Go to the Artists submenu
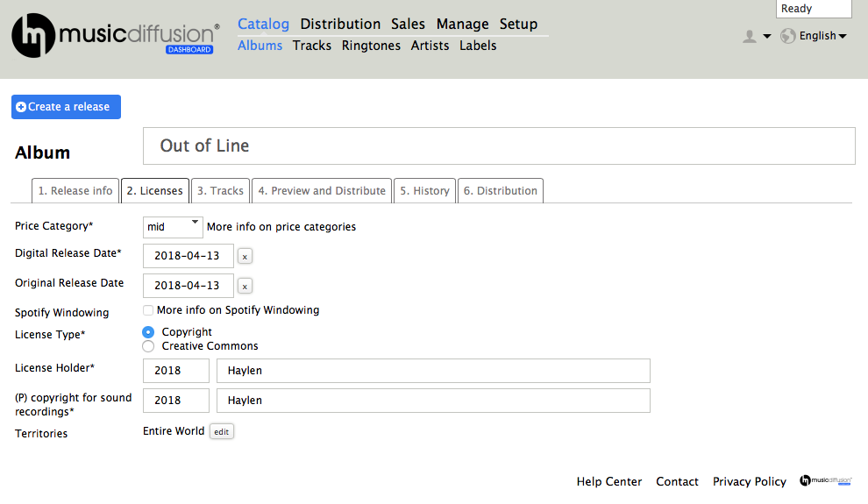The height and width of the screenshot is (504, 868). pyautogui.click(x=430, y=46)
